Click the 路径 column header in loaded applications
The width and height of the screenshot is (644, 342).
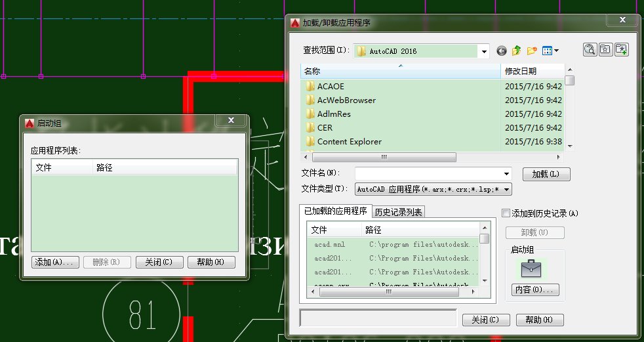tap(420, 230)
